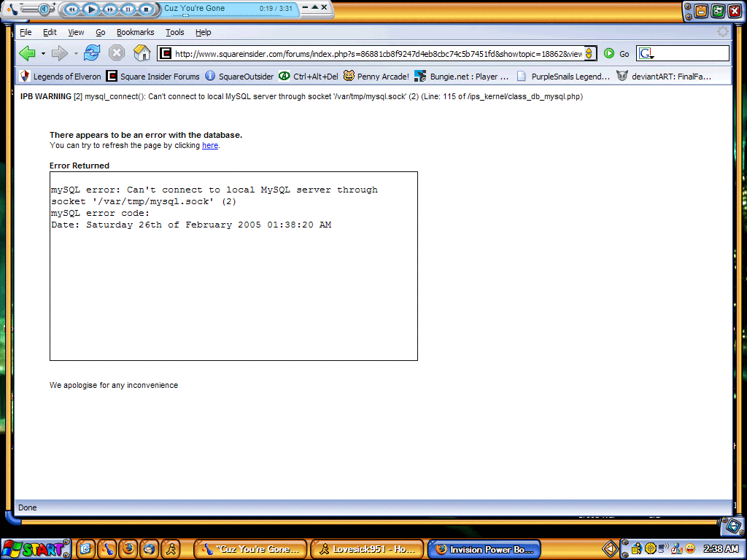Click the Stop loading icon

[116, 52]
